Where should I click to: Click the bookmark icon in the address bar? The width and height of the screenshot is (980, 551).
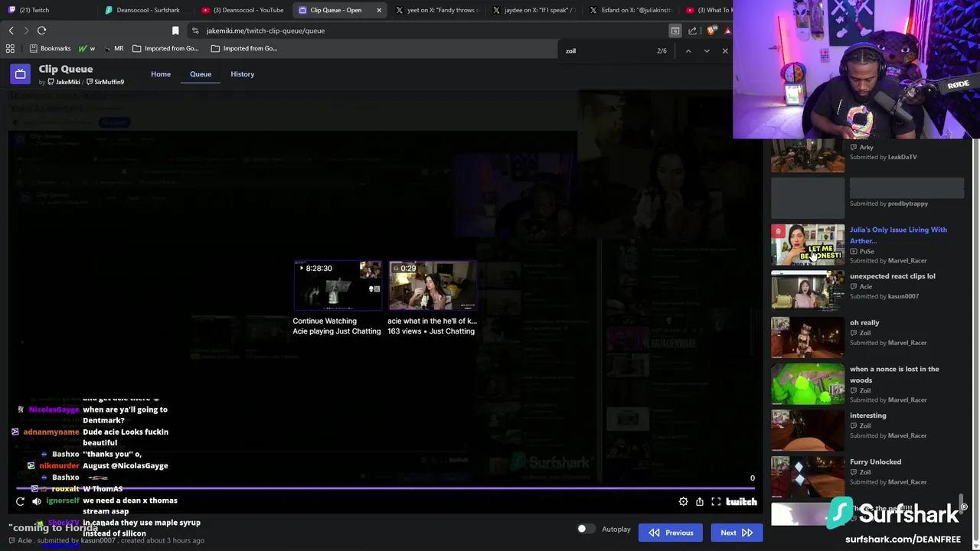175,31
